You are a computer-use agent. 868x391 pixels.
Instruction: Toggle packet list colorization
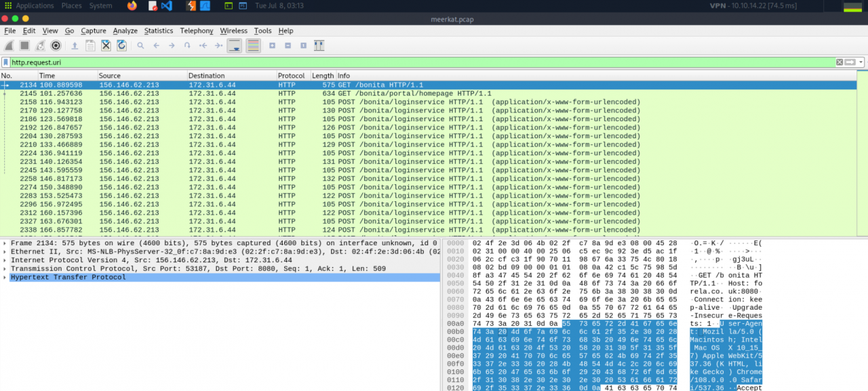point(253,45)
